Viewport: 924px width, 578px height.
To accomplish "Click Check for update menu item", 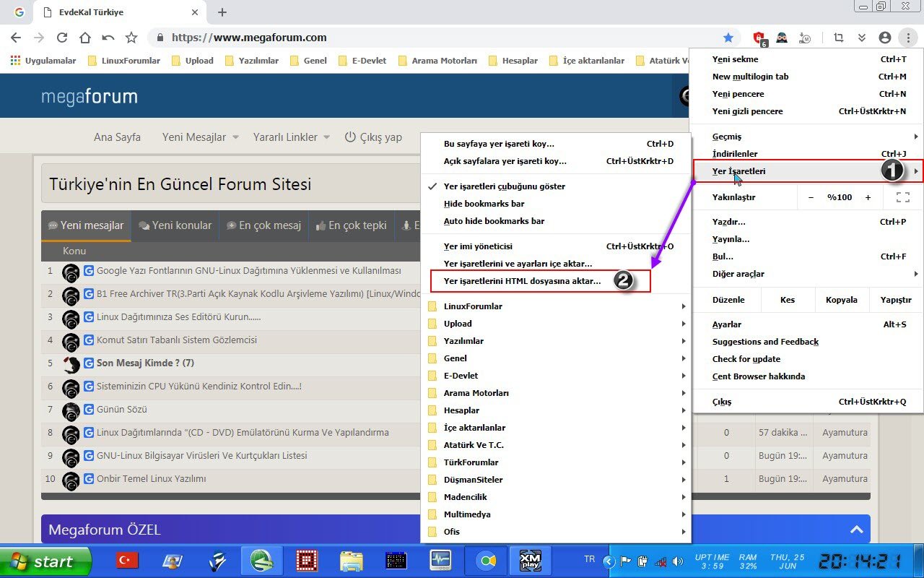I will coord(806,359).
